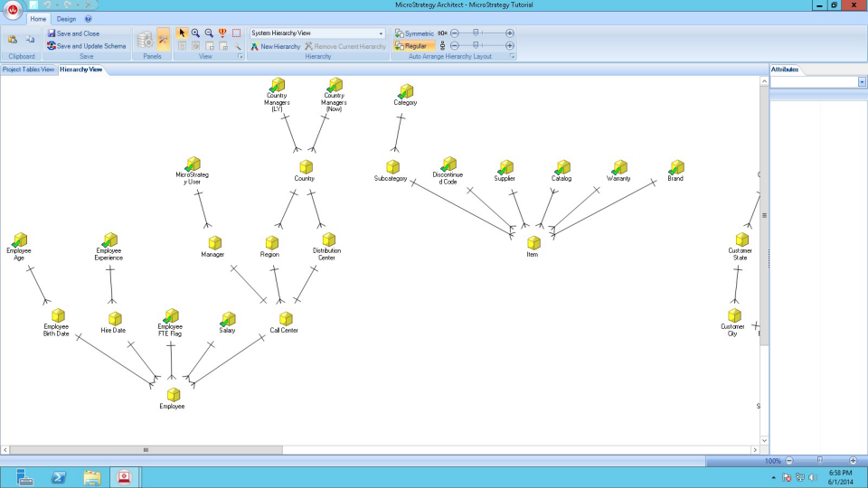Viewport: 868px width, 488px height.
Task: Toggle the Regular layout option
Action: click(x=410, y=45)
